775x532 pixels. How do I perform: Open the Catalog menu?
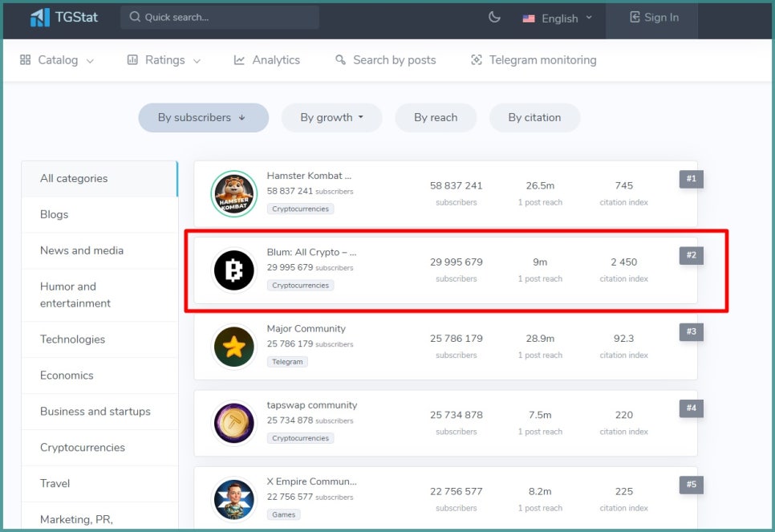[57, 60]
